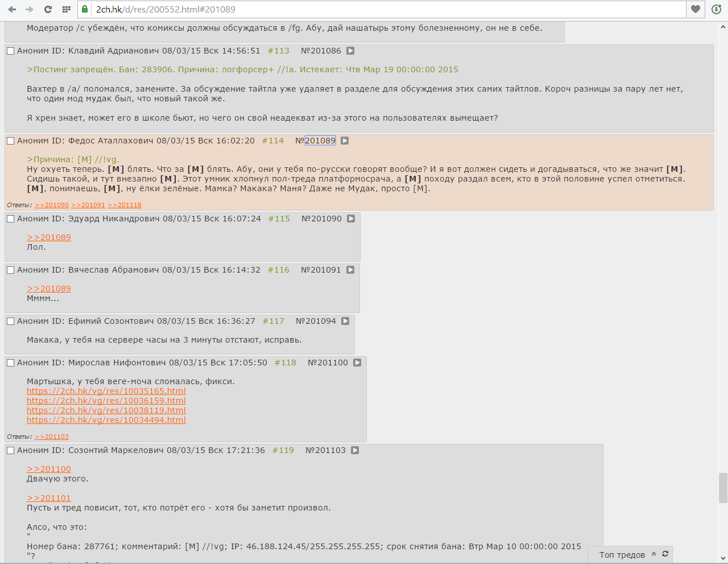Click the post counter #118
Screen dimensions: 728x564
point(286,363)
